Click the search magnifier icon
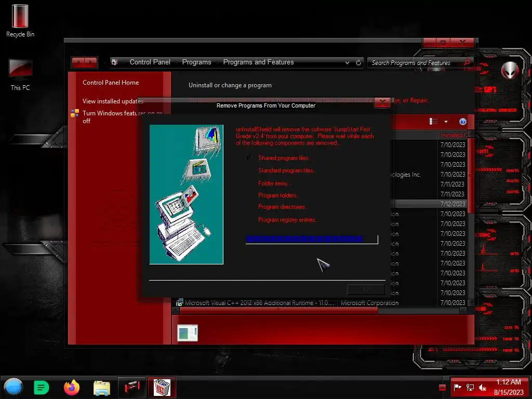 (467, 62)
